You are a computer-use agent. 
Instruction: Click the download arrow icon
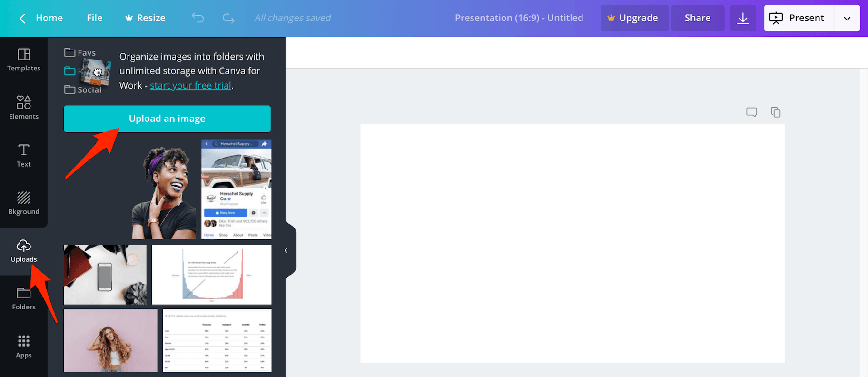coord(742,18)
